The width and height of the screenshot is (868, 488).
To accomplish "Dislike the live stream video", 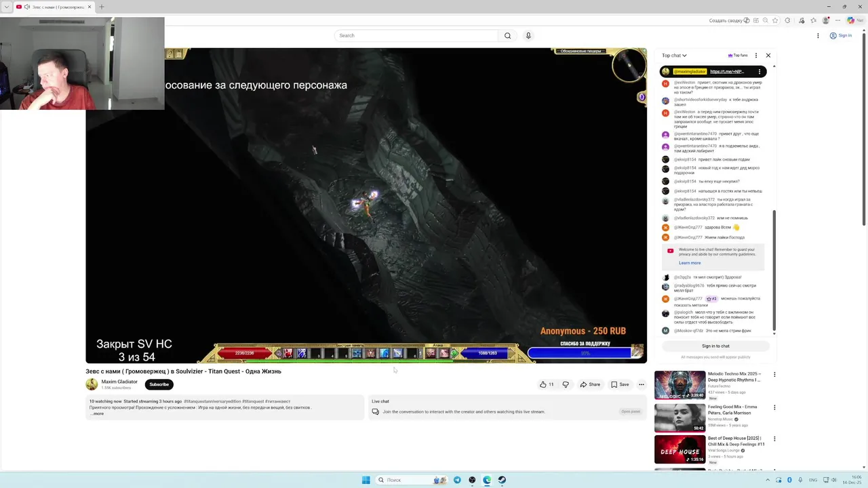I will pyautogui.click(x=566, y=384).
